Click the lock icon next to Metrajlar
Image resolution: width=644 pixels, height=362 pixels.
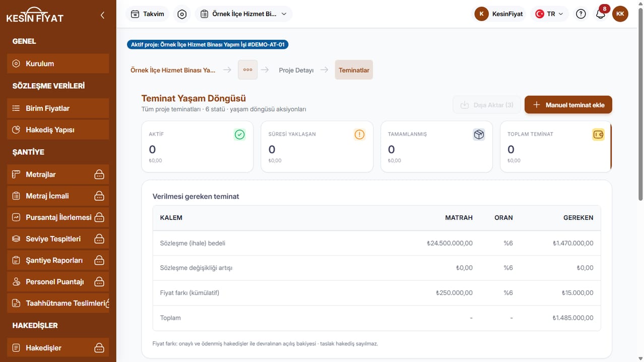99,174
